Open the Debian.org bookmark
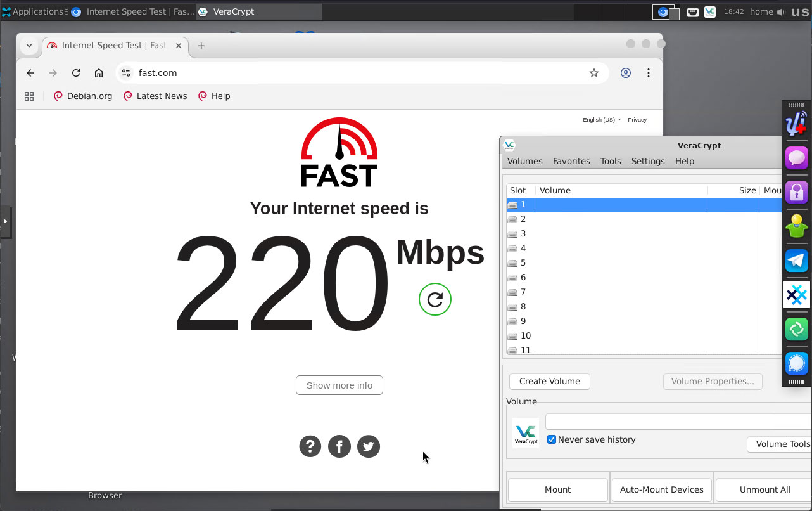The width and height of the screenshot is (812, 511). [83, 96]
